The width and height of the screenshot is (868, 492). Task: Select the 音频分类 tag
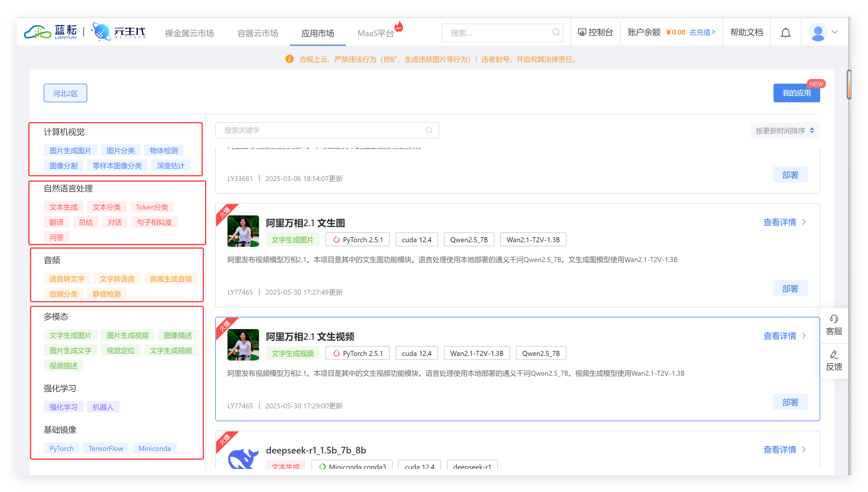point(63,294)
